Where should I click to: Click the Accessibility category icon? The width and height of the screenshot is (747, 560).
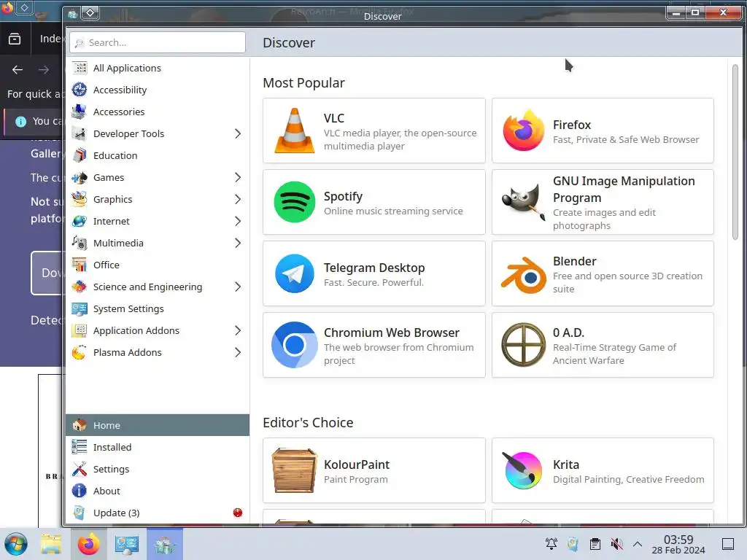(80, 90)
